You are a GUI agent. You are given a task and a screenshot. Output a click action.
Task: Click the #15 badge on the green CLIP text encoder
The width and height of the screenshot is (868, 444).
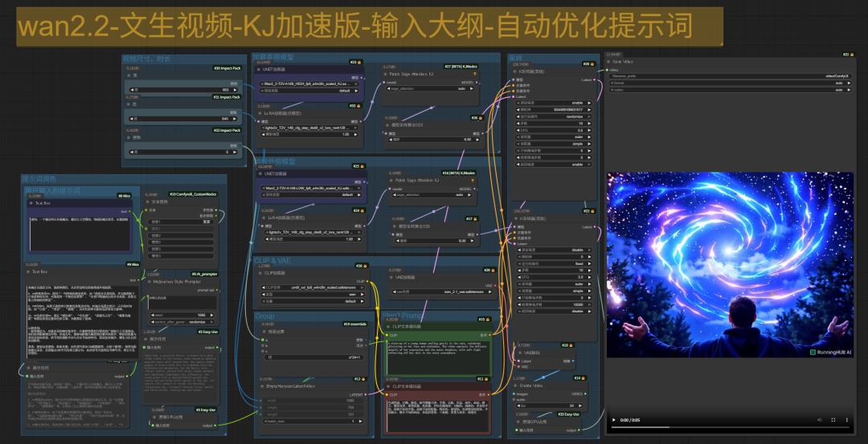point(484,320)
